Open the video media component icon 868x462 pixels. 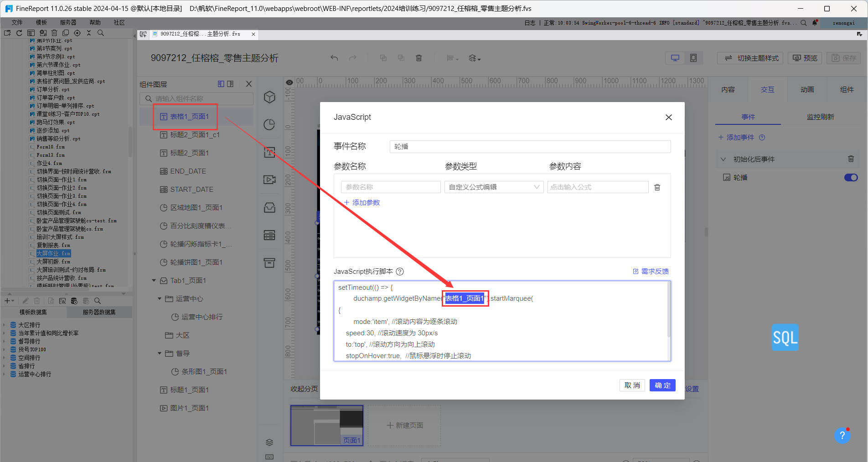269,180
